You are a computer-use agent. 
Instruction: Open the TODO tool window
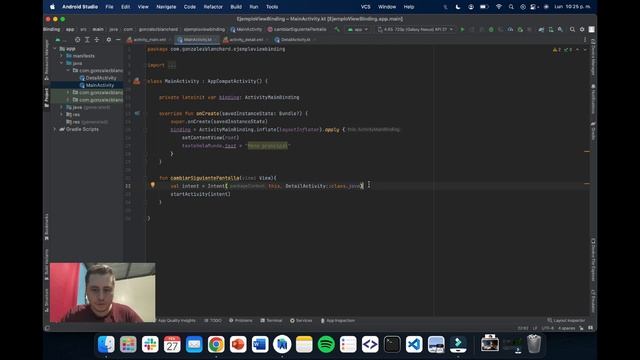[x=213, y=320]
